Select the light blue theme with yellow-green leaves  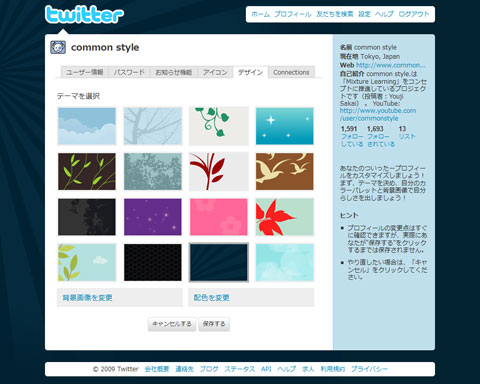point(87,262)
